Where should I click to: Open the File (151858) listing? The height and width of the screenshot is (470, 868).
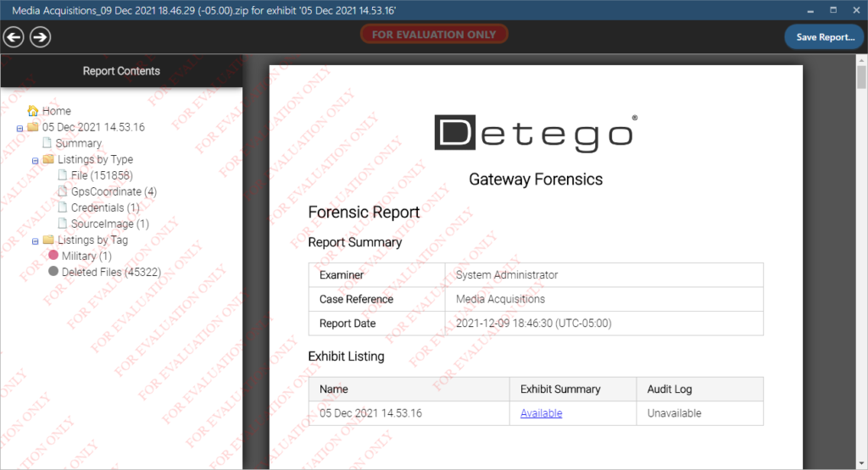click(102, 175)
